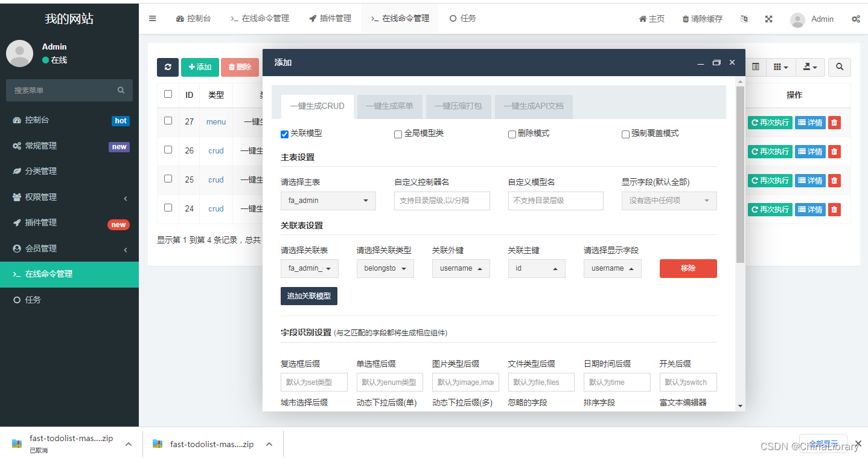The width and height of the screenshot is (868, 458).
Task: Click the red 移除 button
Action: [688, 268]
